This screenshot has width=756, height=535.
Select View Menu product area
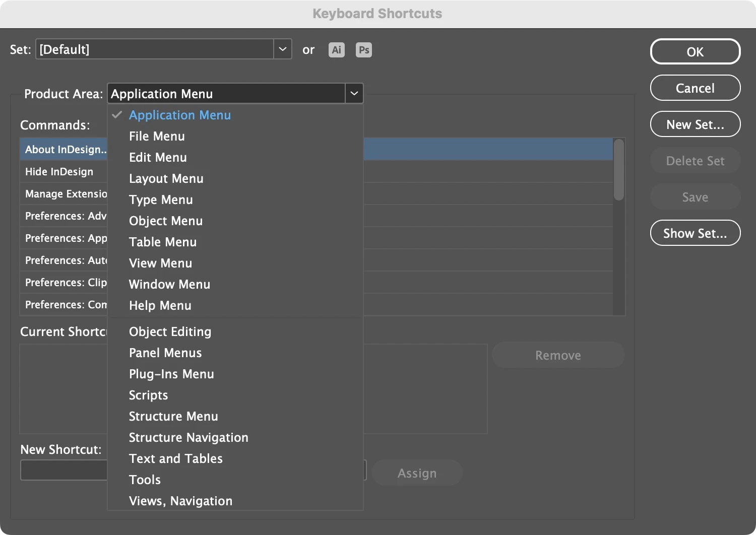point(235,263)
